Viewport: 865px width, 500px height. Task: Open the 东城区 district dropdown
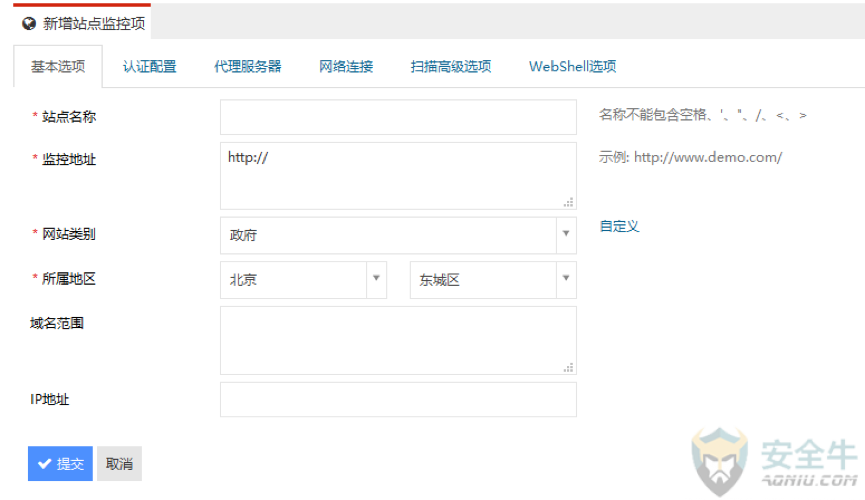[x=493, y=280]
